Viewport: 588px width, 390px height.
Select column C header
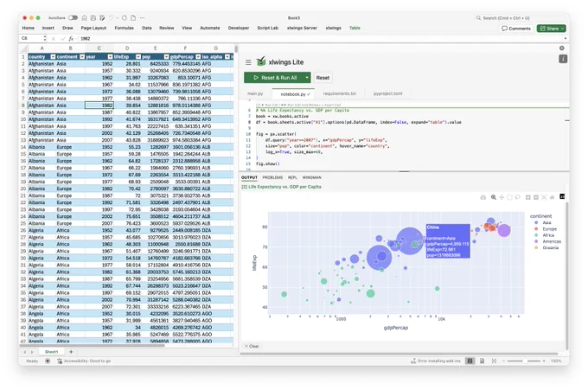click(x=99, y=48)
